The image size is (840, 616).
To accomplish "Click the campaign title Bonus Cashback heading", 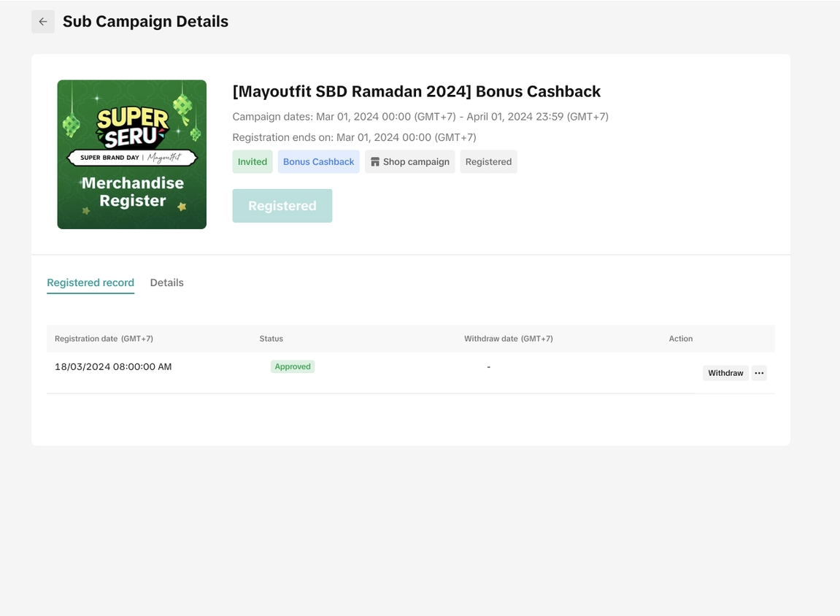I will pos(416,91).
